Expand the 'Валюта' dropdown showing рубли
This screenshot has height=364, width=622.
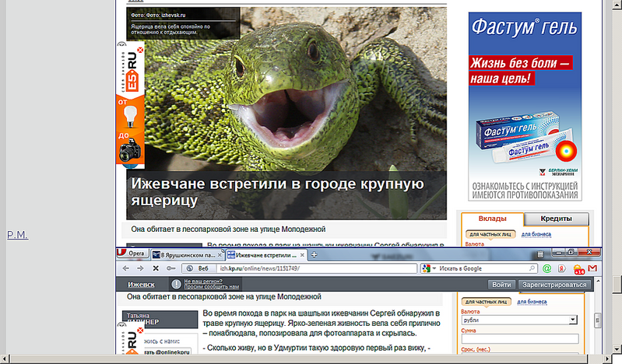(x=519, y=320)
